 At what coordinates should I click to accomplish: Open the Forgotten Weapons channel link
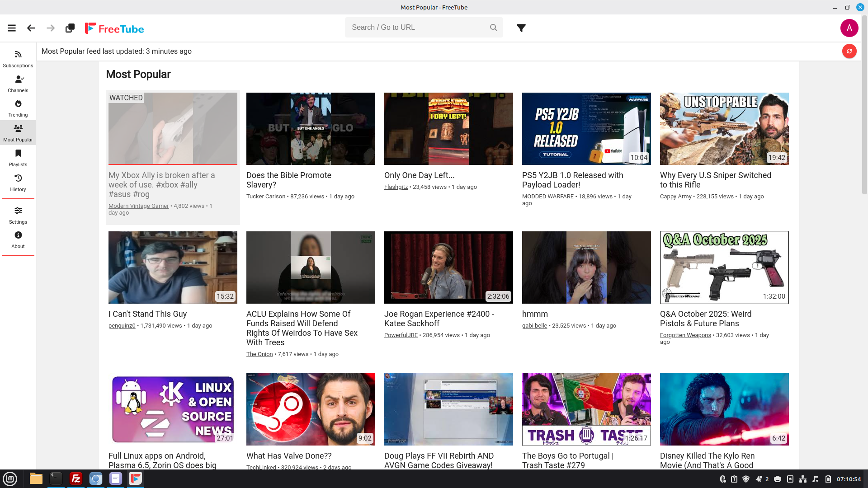685,335
